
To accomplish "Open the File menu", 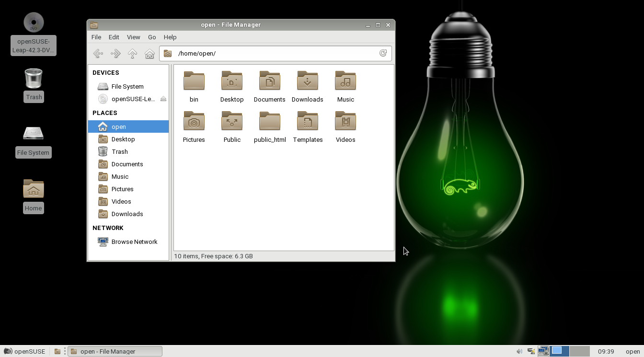I will pos(96,37).
